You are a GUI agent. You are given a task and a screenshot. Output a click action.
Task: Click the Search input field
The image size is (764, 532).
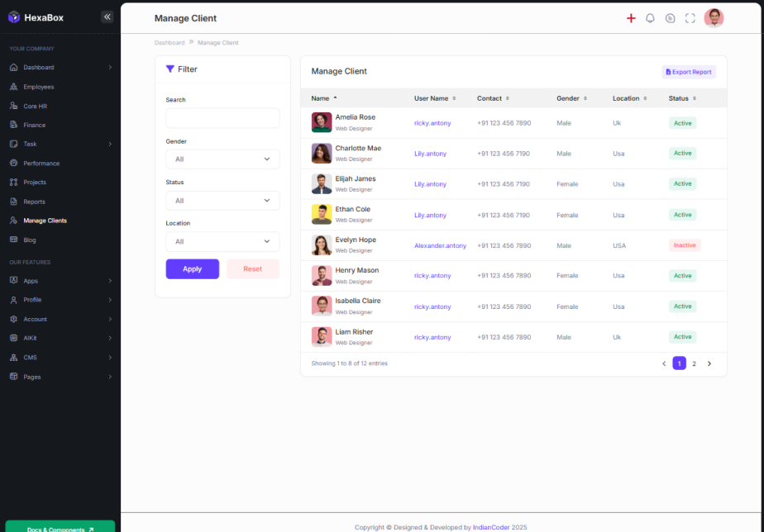[x=222, y=118]
